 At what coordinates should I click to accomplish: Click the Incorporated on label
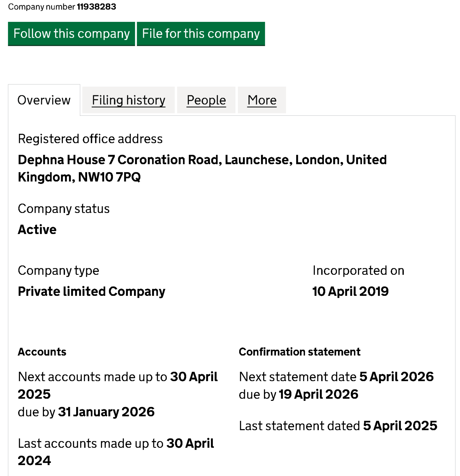tap(358, 271)
